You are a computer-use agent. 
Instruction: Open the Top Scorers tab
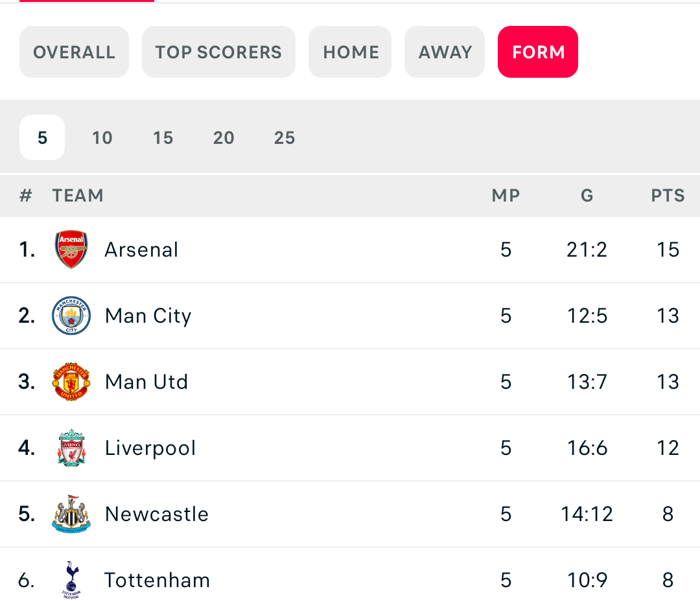coord(218,52)
